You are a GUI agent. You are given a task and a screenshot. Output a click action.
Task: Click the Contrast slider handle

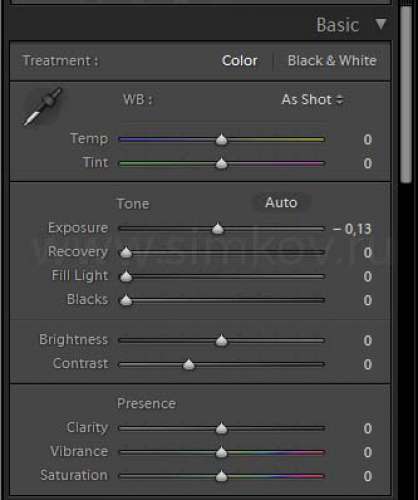(189, 364)
